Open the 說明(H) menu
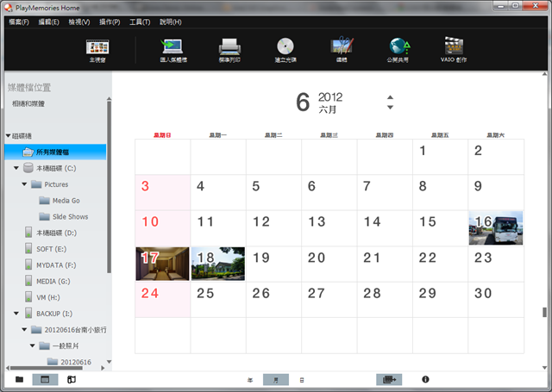Image resolution: width=552 pixels, height=392 pixels. [171, 22]
